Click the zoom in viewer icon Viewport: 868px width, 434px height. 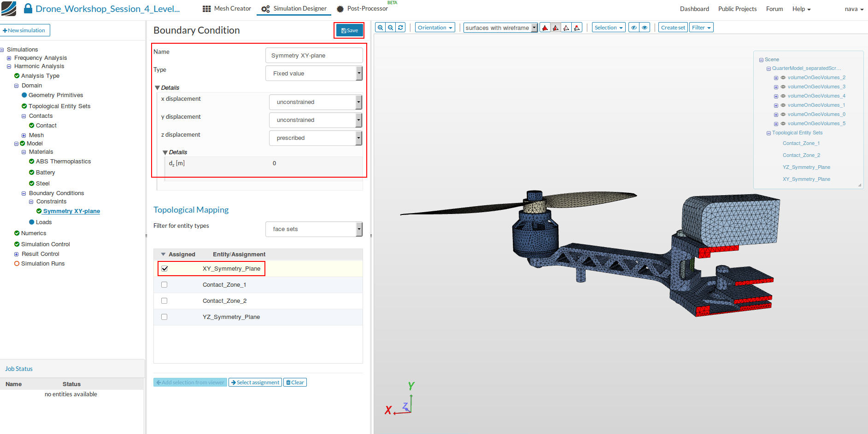381,28
